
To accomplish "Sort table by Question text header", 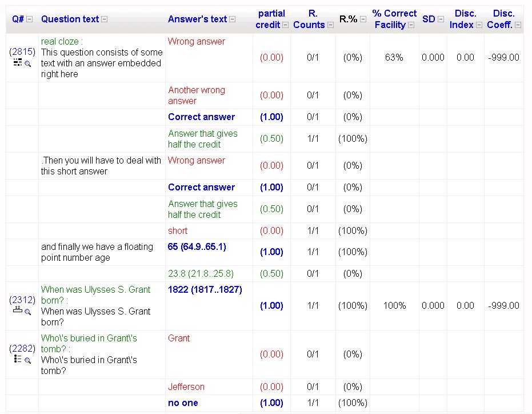I will [70, 19].
